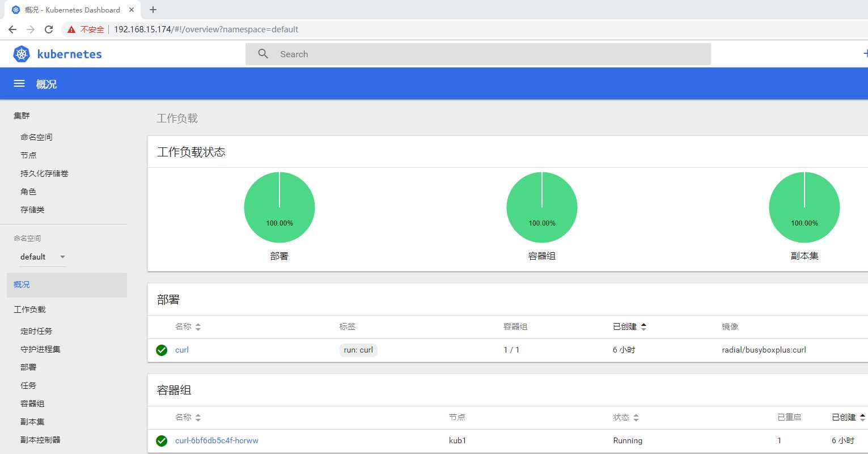
Task: Click the 节点 column header
Action: coord(457,418)
